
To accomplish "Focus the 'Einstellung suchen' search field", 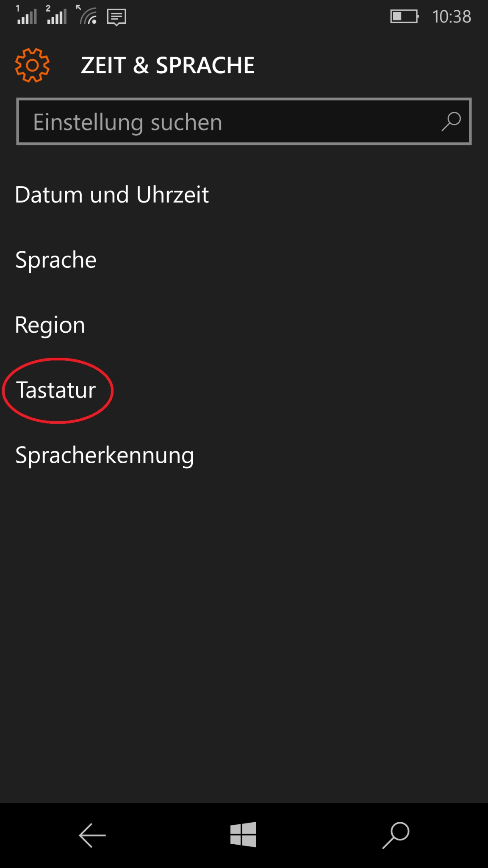I will (229, 122).
